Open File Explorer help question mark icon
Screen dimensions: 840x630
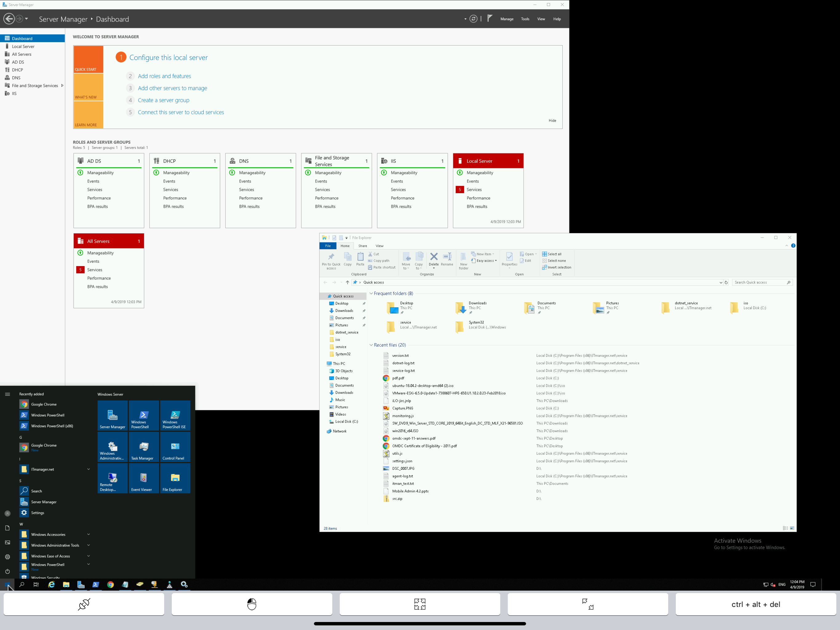[x=793, y=246]
